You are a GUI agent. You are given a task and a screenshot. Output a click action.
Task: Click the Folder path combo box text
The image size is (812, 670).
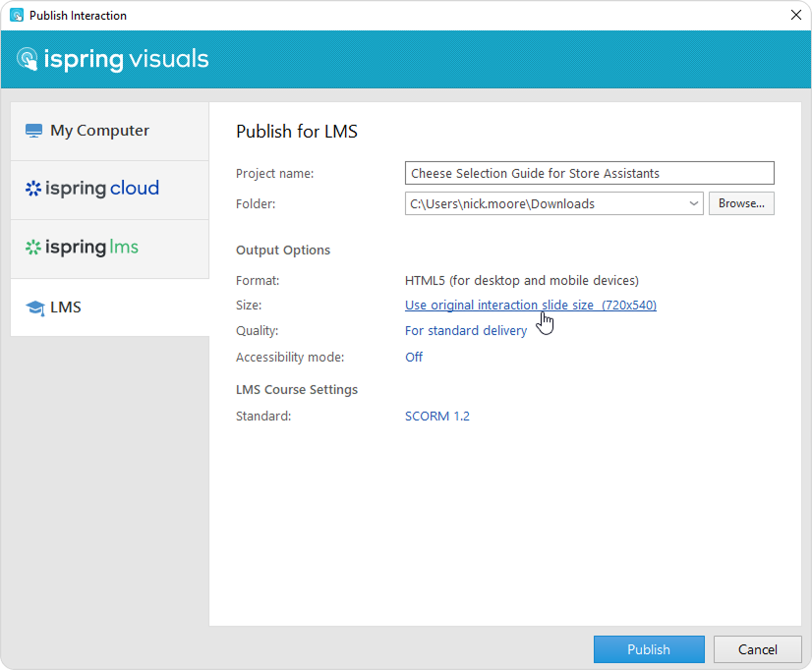pos(545,203)
